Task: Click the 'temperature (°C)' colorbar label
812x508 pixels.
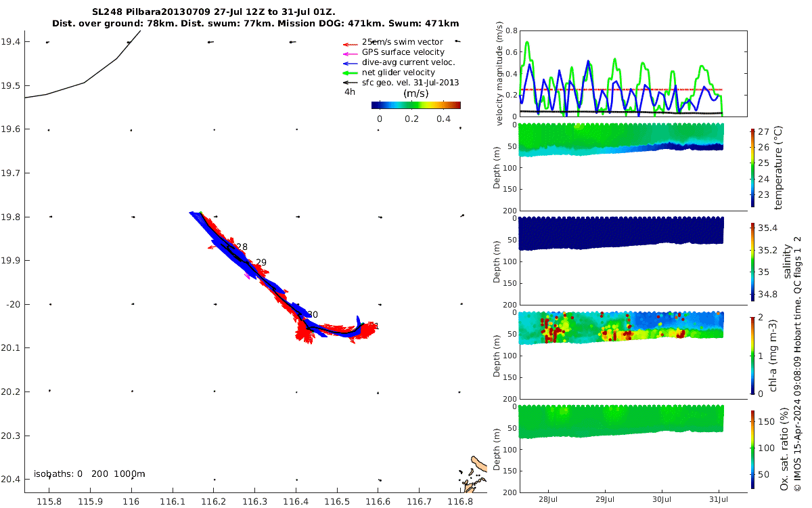Action: tap(779, 168)
